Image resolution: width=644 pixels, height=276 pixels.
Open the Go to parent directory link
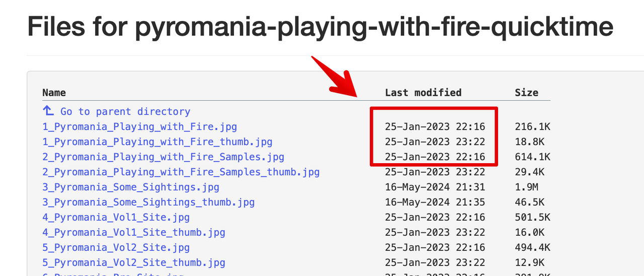click(x=125, y=112)
